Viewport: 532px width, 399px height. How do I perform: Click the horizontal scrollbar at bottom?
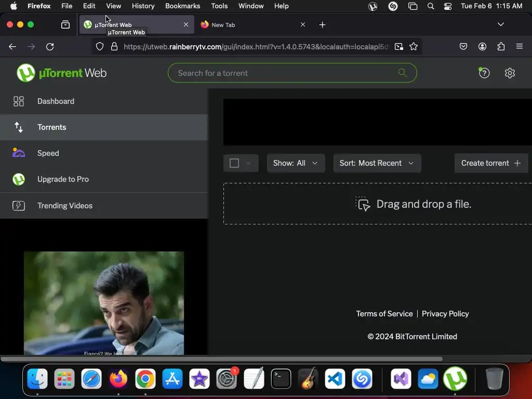pyautogui.click(x=221, y=359)
